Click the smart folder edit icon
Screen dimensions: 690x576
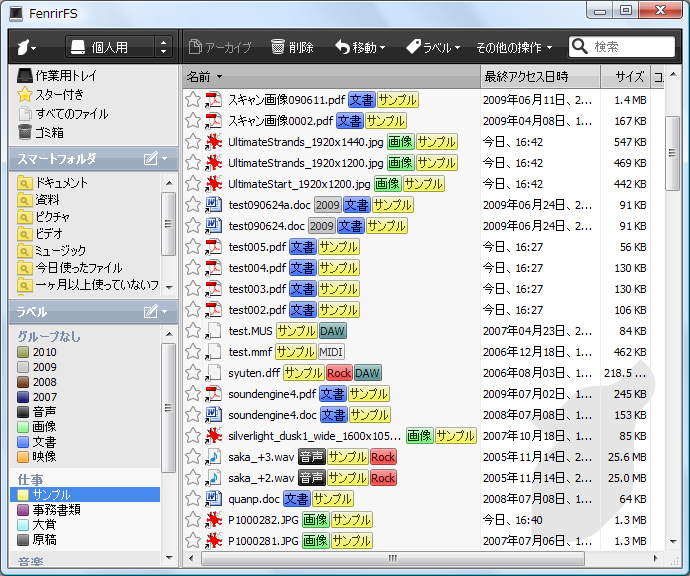click(150, 158)
